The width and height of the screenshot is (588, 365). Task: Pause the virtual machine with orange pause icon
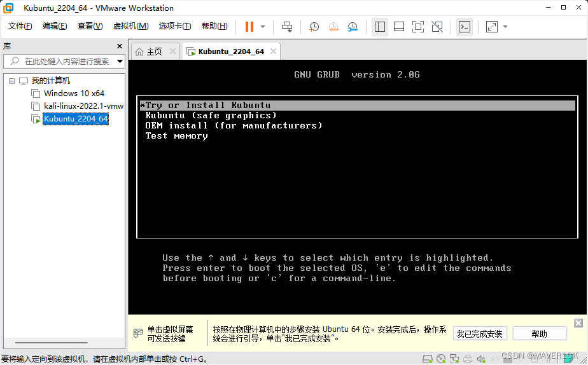pyautogui.click(x=249, y=27)
